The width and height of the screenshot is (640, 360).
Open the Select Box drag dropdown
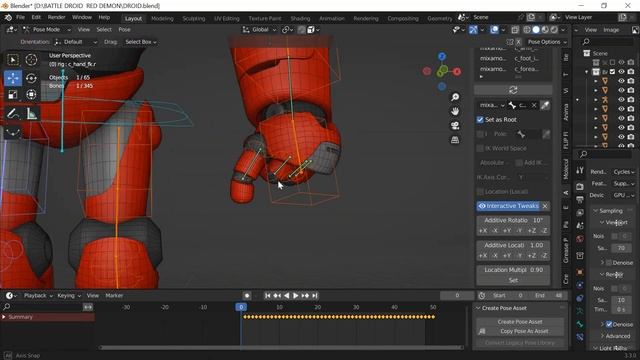click(141, 42)
